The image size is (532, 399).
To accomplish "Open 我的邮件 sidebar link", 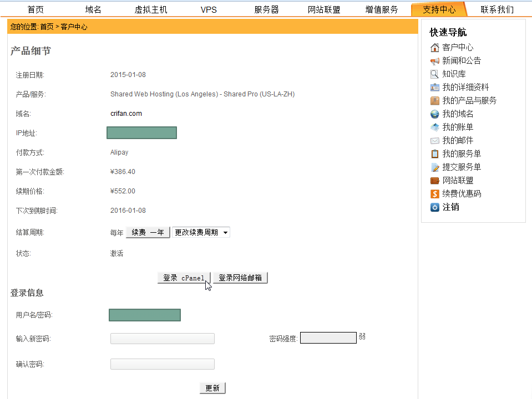I will (x=458, y=140).
